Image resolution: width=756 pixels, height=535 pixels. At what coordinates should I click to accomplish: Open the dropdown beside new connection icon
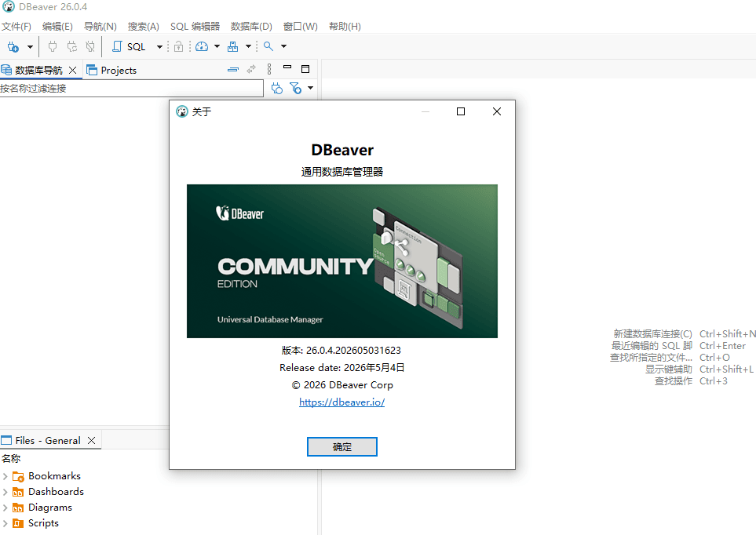[x=30, y=47]
